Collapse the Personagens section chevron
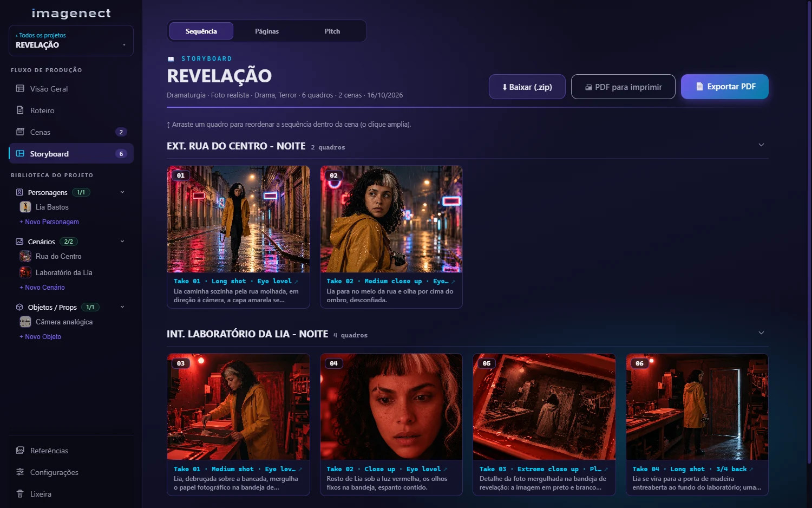 click(122, 192)
